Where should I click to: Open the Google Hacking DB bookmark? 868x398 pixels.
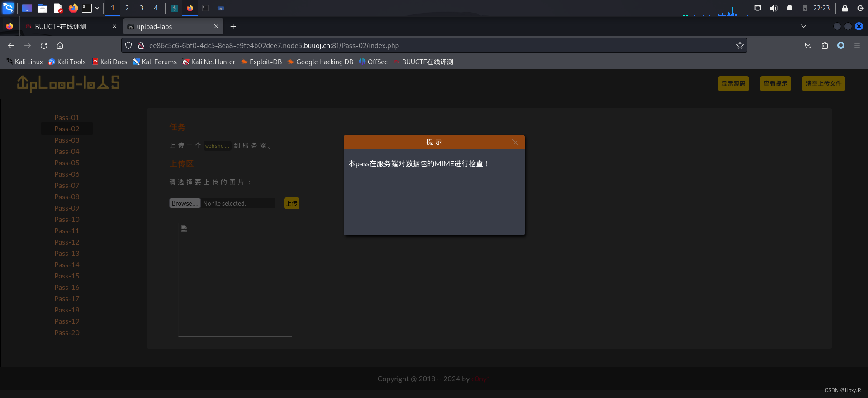coord(320,62)
